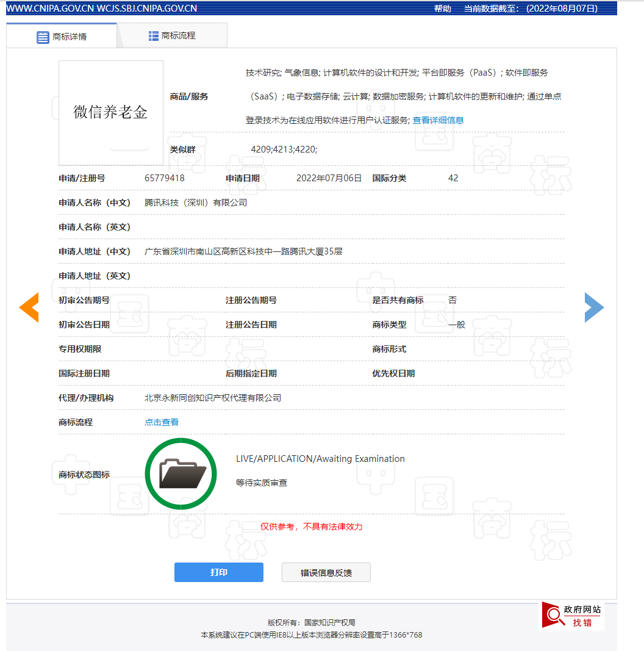The height and width of the screenshot is (651, 644).
Task: Click the 帮助 help link in the header
Action: point(441,9)
